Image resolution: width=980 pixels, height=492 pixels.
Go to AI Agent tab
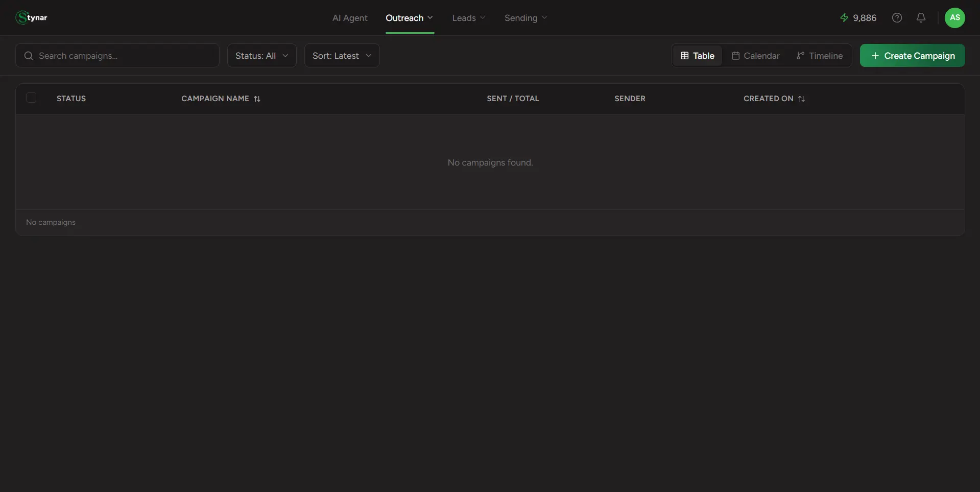pyautogui.click(x=350, y=18)
